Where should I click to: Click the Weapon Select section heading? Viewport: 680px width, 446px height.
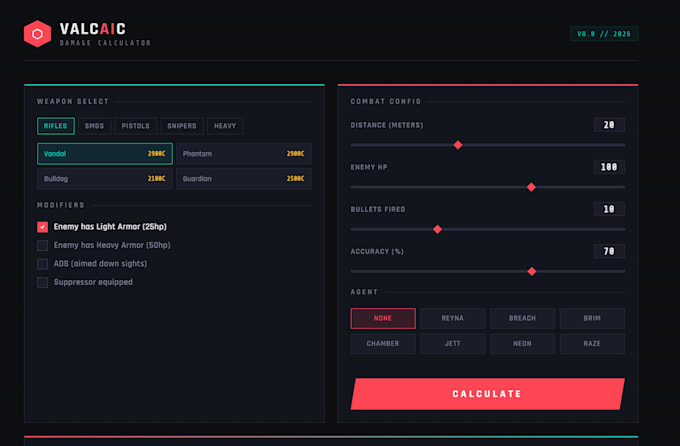click(x=73, y=102)
